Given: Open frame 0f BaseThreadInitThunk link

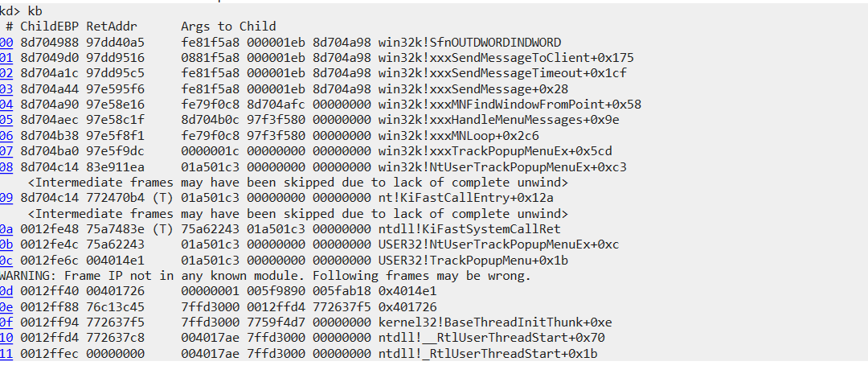Looking at the screenshot, I should 6,322.
